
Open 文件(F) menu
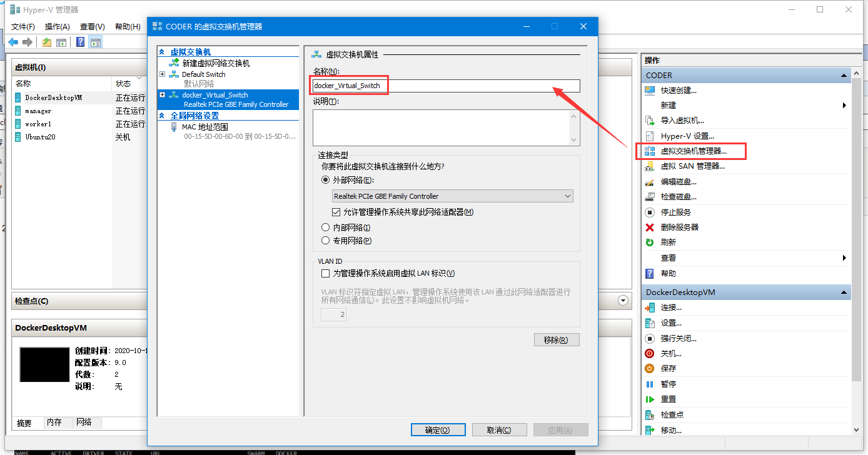coord(23,26)
